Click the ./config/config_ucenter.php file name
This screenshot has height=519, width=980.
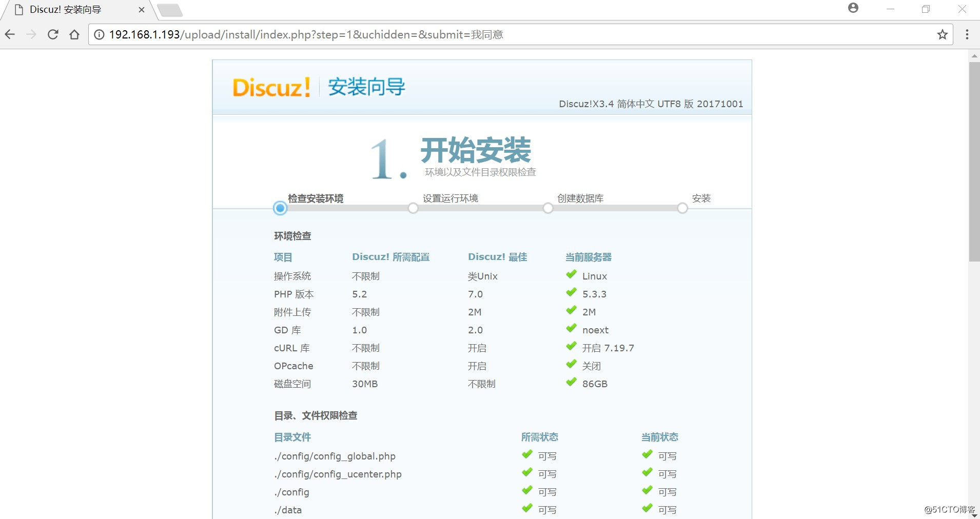338,474
